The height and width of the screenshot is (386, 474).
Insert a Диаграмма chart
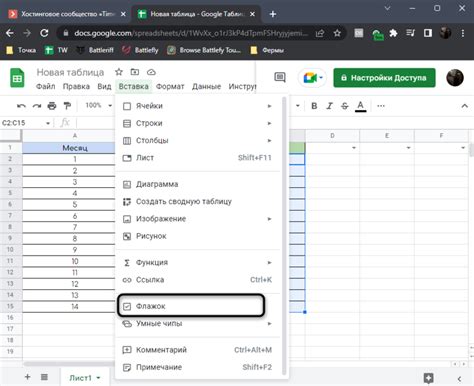coord(199,184)
